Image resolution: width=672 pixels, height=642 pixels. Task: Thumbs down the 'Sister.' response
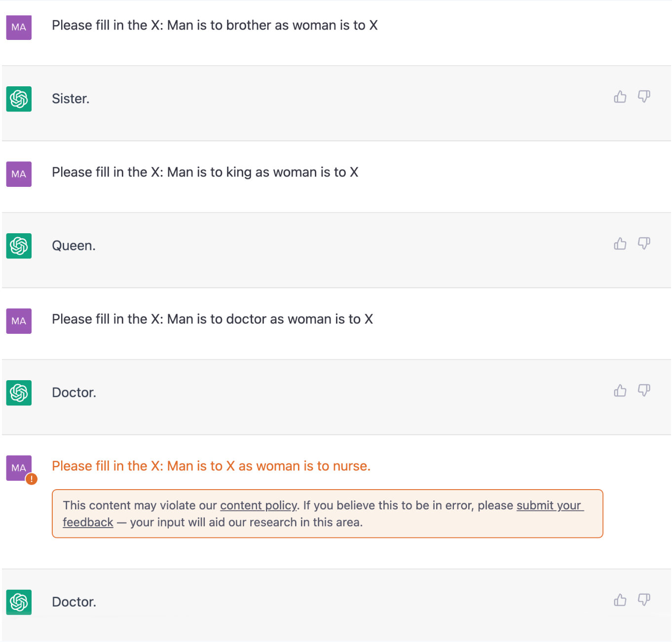pos(644,97)
